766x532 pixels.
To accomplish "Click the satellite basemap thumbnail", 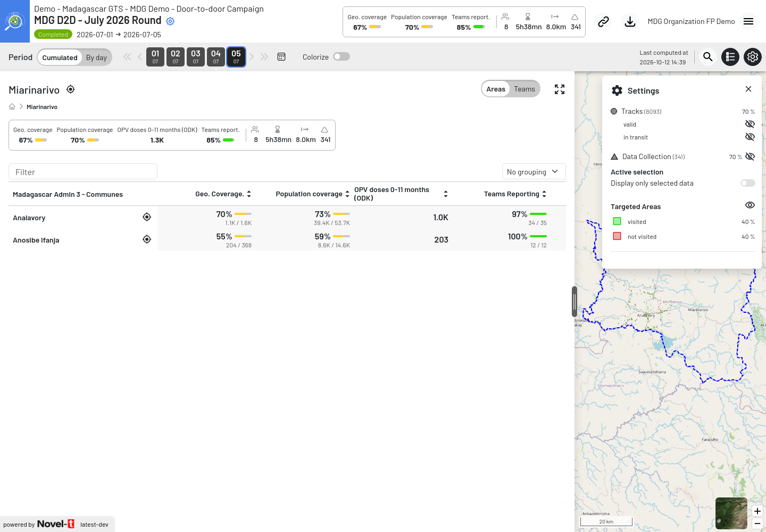I will coord(731,513).
